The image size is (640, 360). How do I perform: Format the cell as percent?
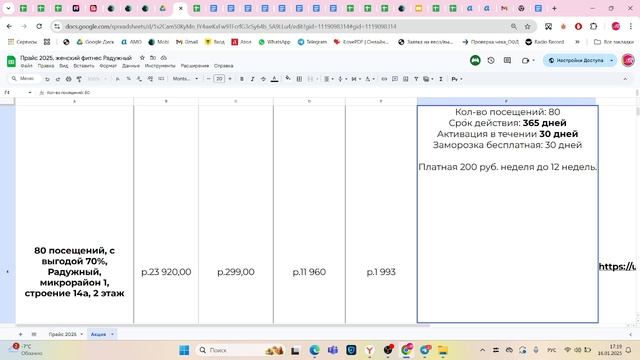click(x=129, y=79)
